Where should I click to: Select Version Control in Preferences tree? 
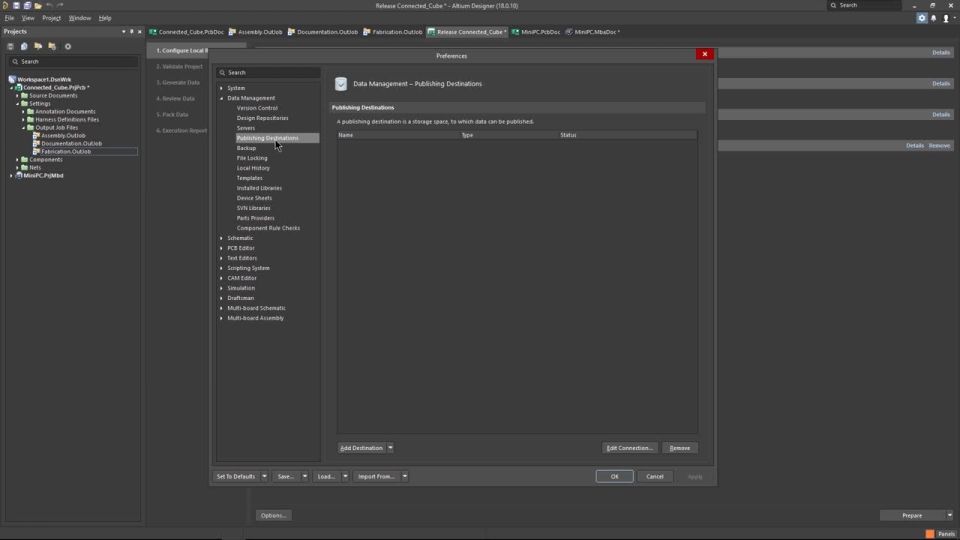pyautogui.click(x=257, y=108)
